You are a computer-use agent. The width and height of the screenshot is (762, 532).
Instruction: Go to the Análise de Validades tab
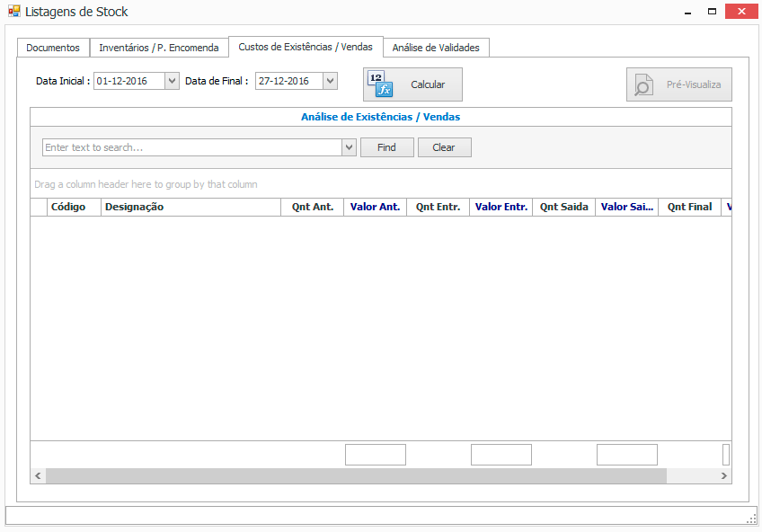[x=436, y=48]
